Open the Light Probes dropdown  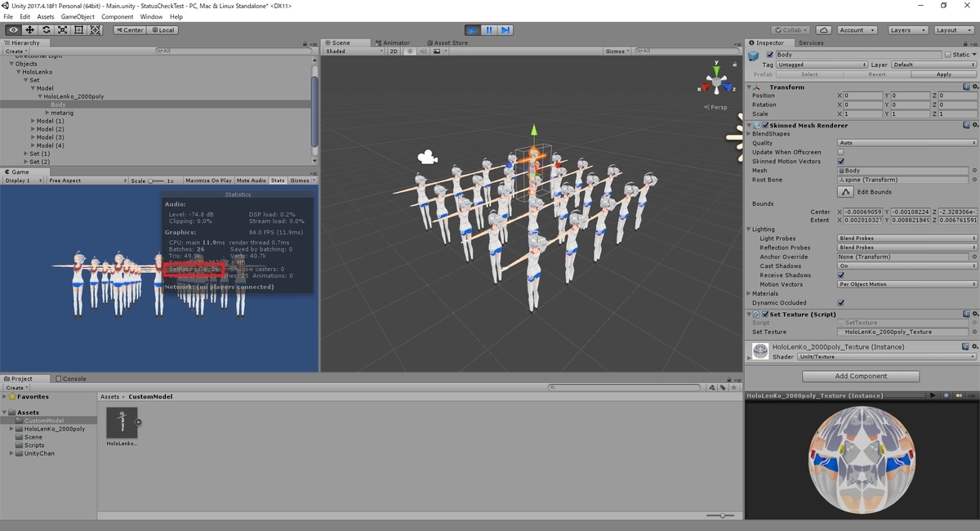907,238
